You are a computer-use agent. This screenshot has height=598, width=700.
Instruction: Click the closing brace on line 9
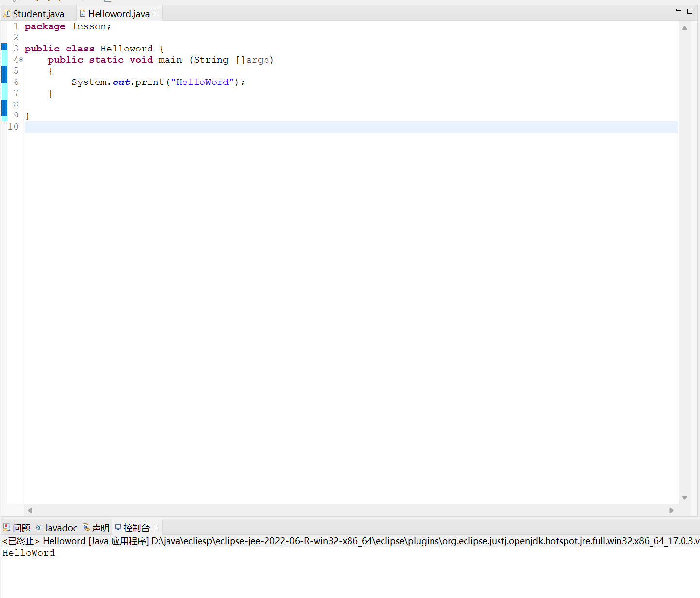(27, 116)
